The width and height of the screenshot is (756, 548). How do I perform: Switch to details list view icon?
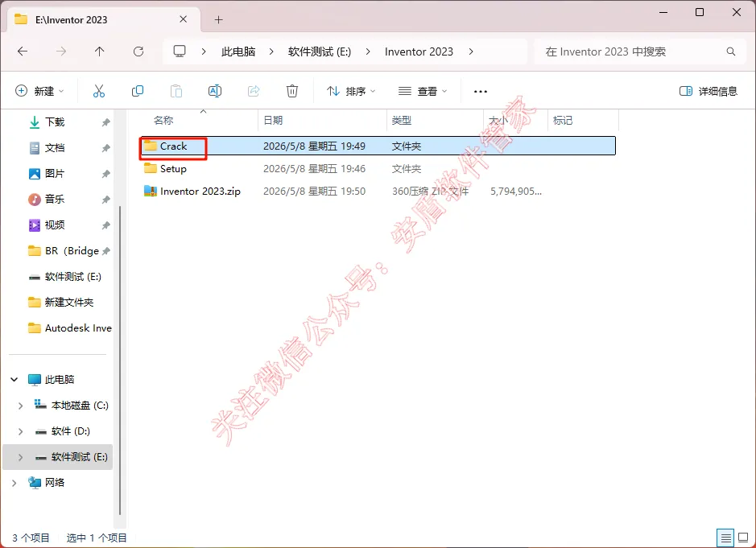click(725, 538)
